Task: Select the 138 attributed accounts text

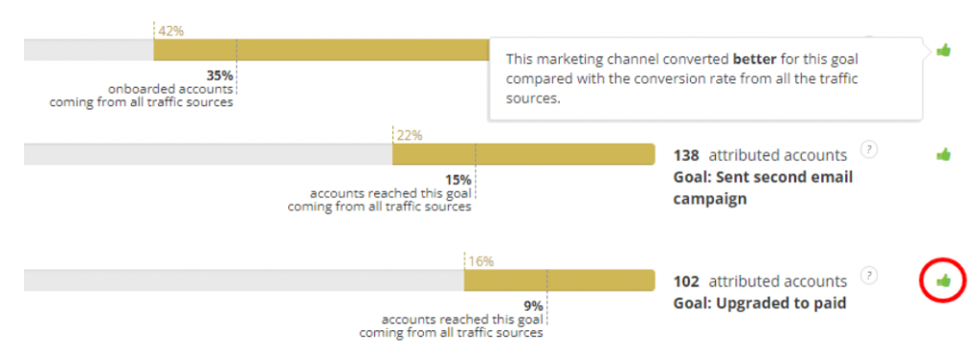Action: pos(760,155)
